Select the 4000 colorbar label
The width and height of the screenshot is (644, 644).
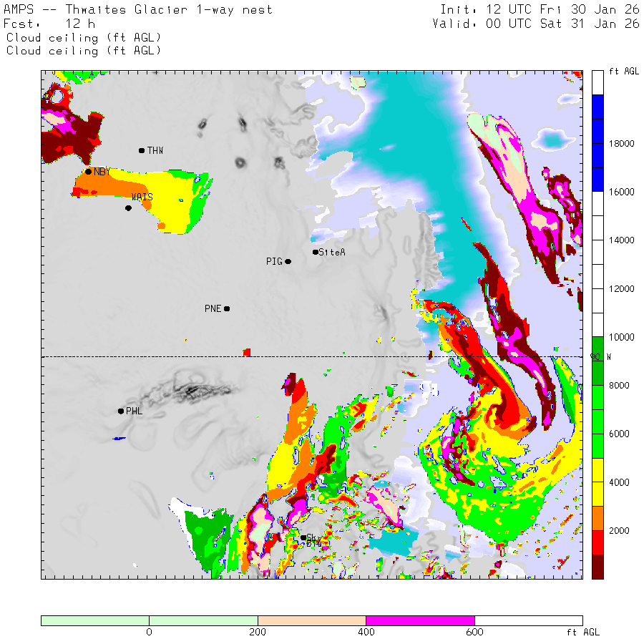pos(619,482)
